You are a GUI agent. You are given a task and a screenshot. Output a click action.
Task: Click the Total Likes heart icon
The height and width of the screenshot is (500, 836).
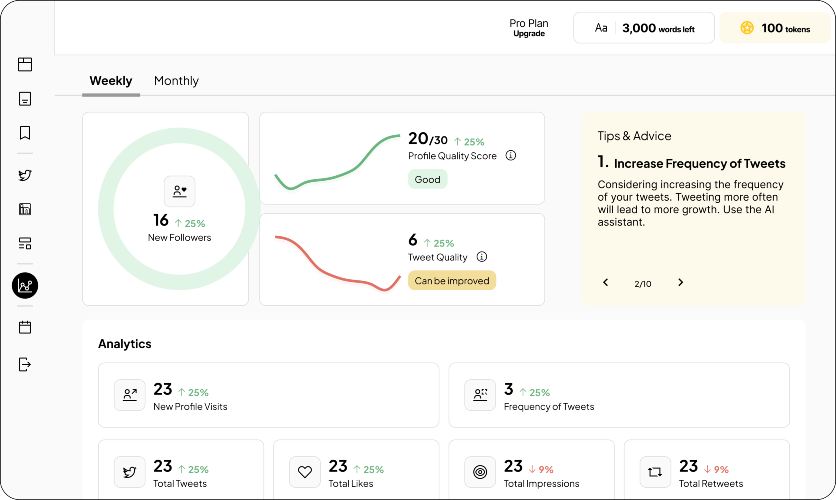click(305, 472)
